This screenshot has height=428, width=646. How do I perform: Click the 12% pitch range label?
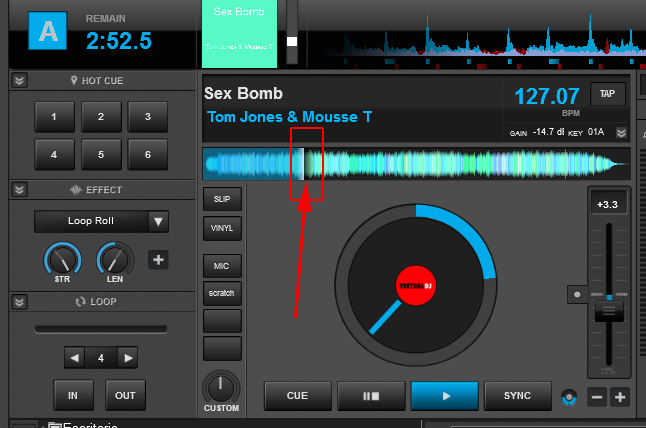607,371
